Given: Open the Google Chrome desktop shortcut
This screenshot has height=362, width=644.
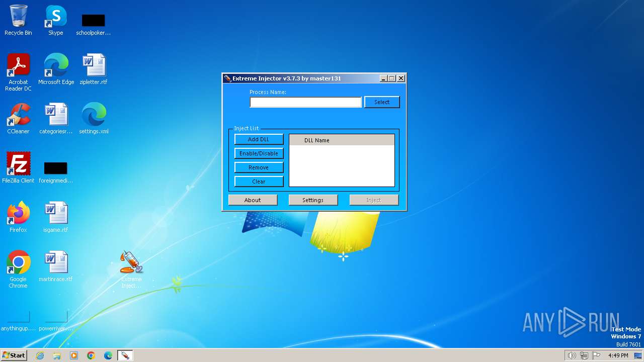Looking at the screenshot, I should pyautogui.click(x=18, y=269).
